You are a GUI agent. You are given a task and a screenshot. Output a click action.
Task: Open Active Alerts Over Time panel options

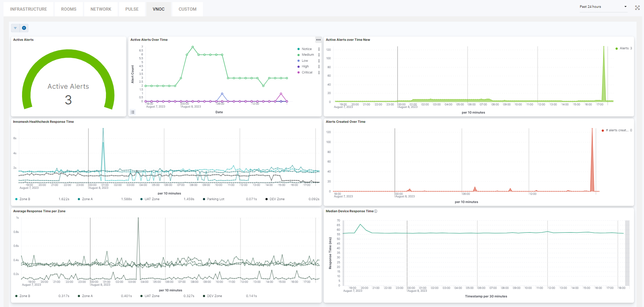318,40
